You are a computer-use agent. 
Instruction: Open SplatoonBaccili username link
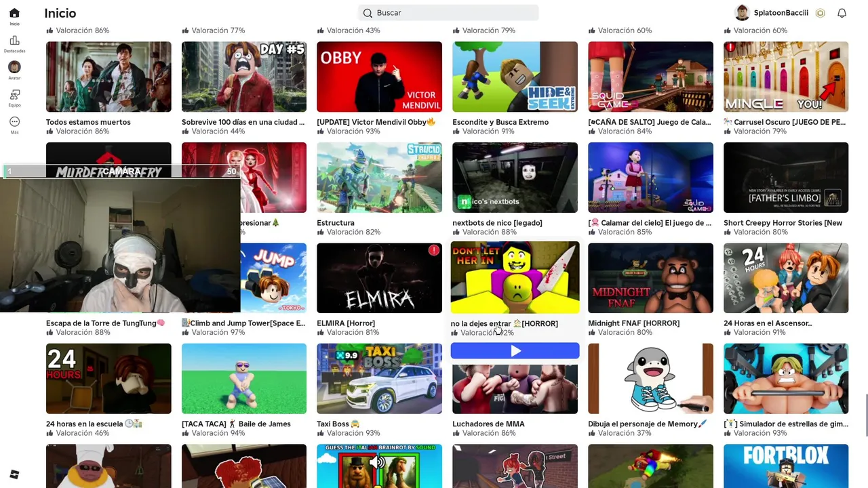coord(781,13)
